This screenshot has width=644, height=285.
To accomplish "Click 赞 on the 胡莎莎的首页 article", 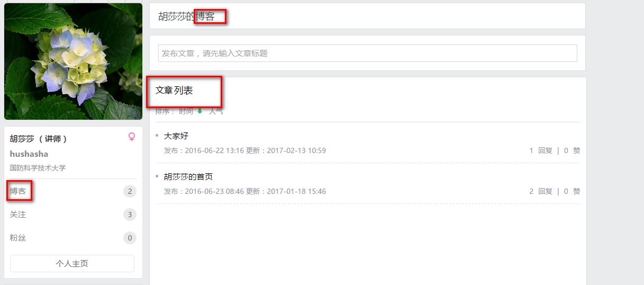I will tap(577, 191).
